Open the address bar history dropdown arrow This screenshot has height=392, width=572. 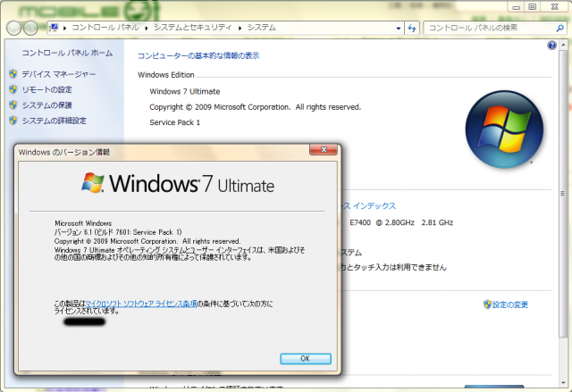coord(399,28)
